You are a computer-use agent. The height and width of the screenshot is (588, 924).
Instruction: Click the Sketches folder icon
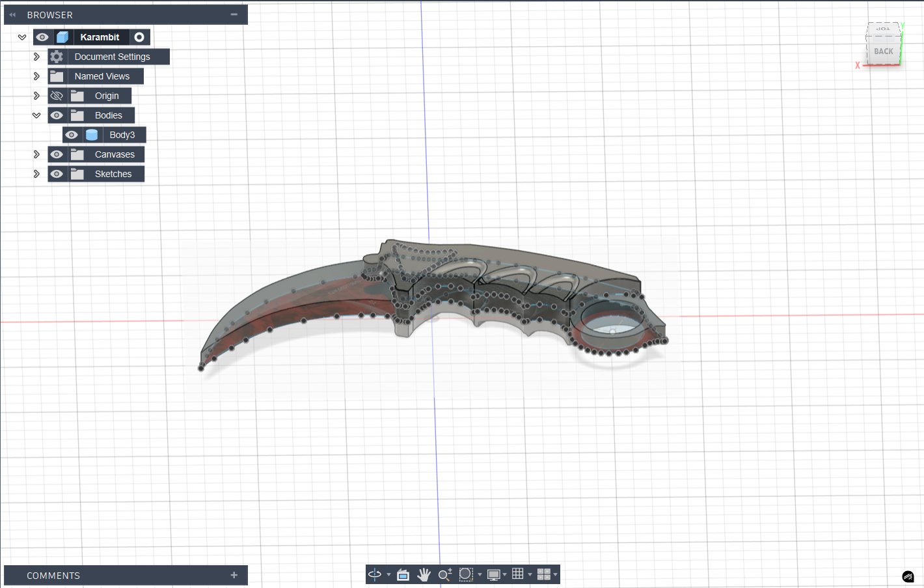(x=77, y=174)
